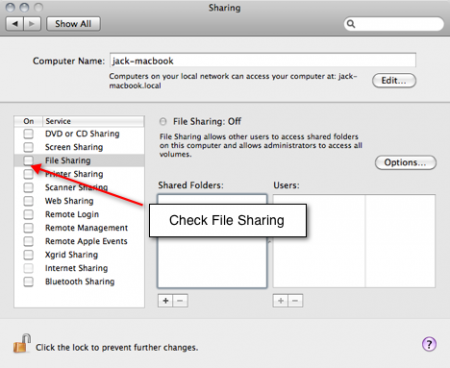Enable the Printer Sharing checkbox
This screenshot has height=368, width=450.
(29, 174)
